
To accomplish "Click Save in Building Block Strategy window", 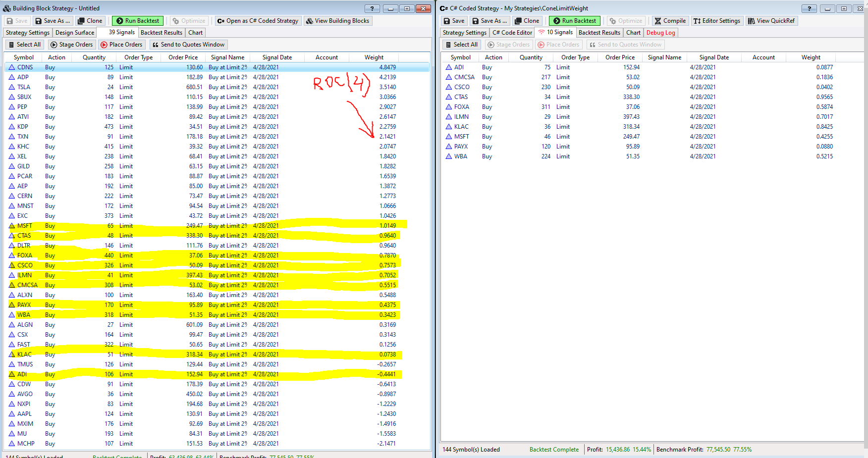I will 17,21.
